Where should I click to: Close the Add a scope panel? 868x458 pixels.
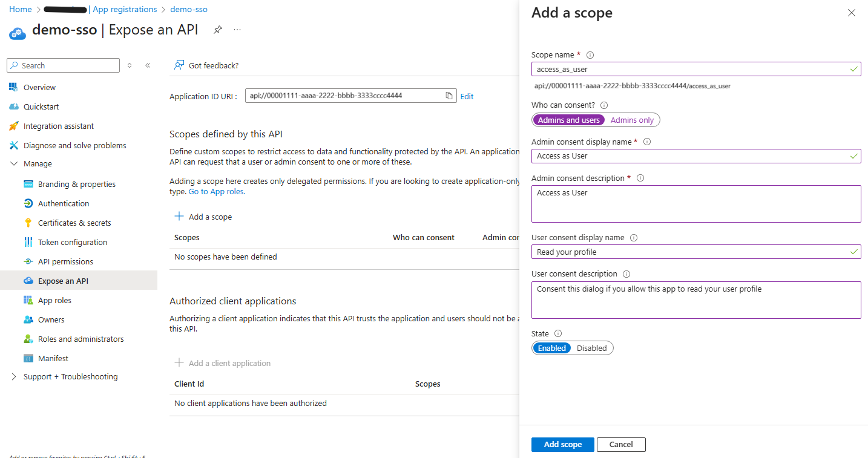tap(851, 12)
